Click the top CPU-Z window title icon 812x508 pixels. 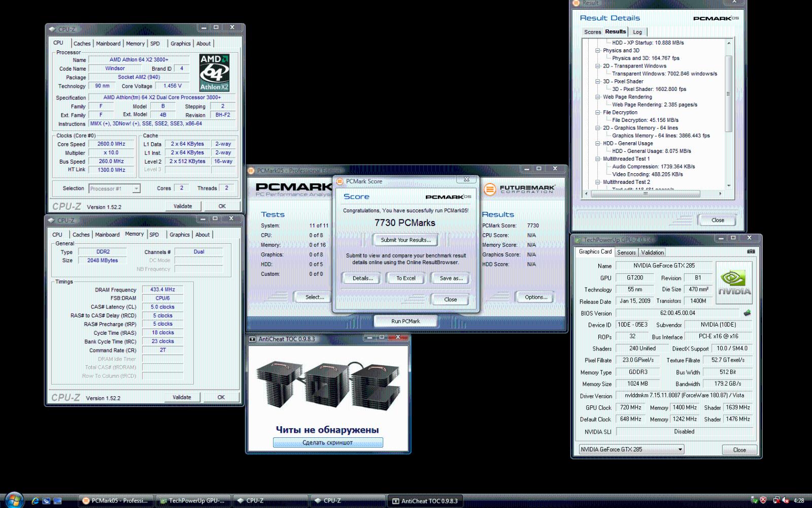coord(52,29)
